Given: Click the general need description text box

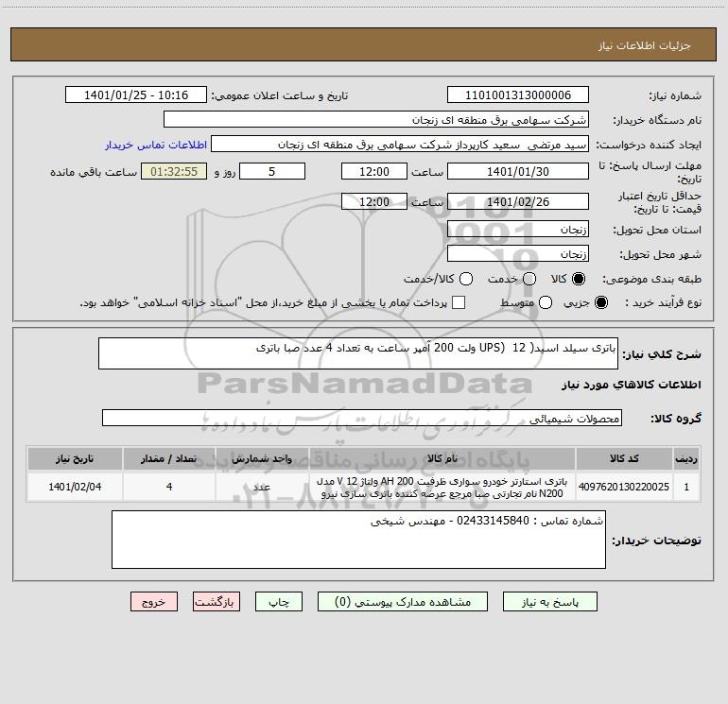Looking at the screenshot, I should 358,353.
